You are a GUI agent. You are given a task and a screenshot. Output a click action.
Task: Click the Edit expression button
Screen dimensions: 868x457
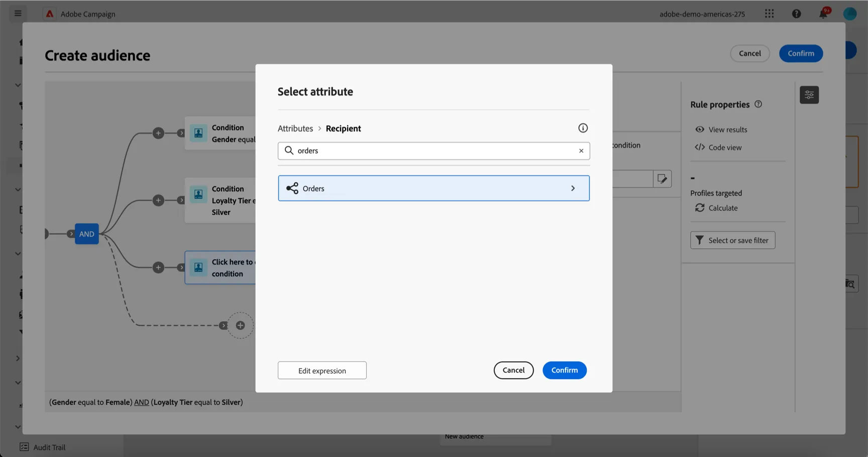click(322, 371)
